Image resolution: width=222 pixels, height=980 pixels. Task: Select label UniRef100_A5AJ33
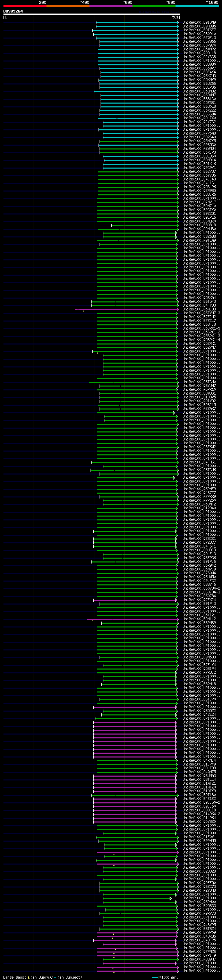point(199,309)
